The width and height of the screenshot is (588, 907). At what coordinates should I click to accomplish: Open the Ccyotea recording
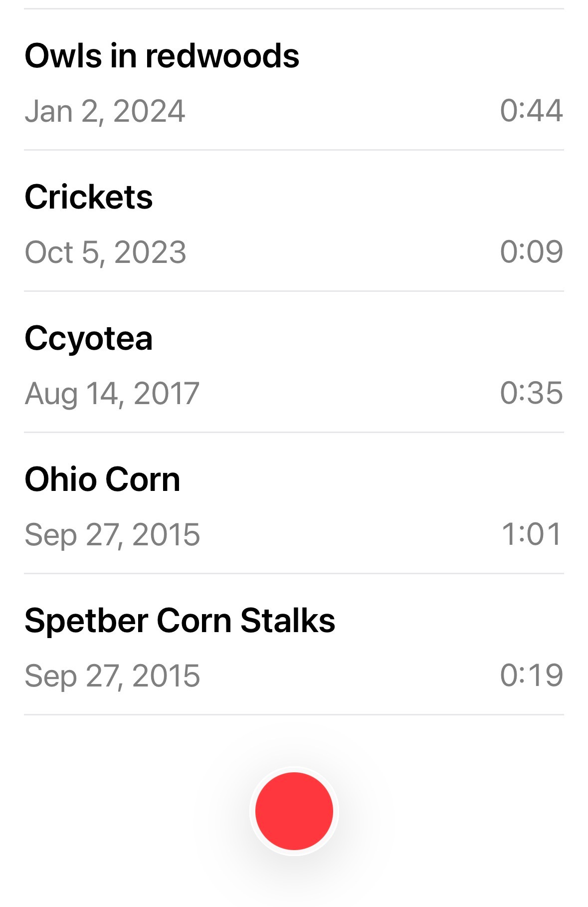tap(294, 362)
